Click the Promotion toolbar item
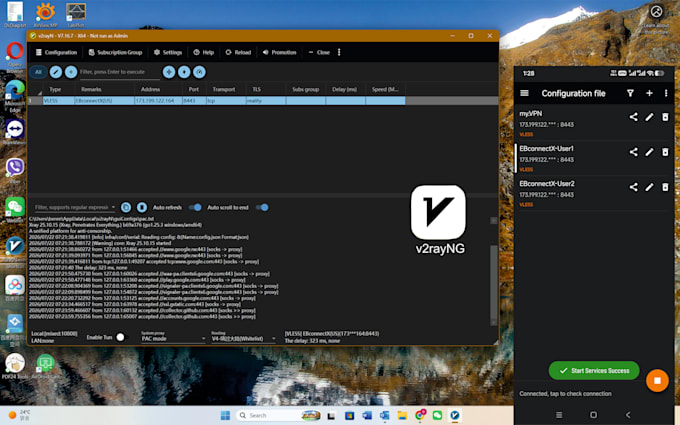Image resolution: width=680 pixels, height=425 pixels. point(279,52)
